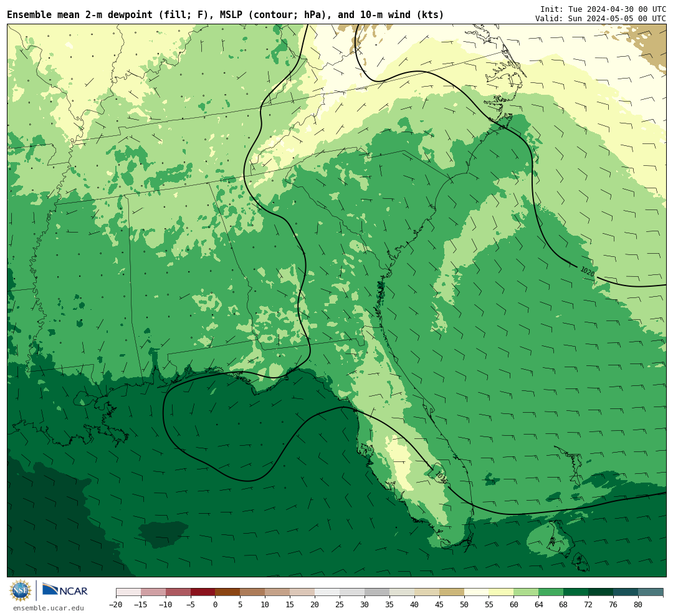Screen dimensions: 673x616
Task: Click the tan swatch between 45 and 50
Action: point(452,592)
